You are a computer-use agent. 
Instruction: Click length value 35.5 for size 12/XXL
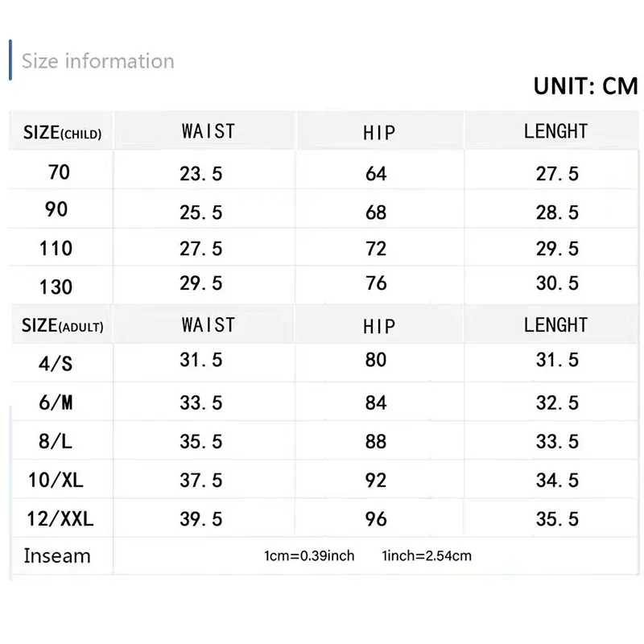click(x=557, y=519)
